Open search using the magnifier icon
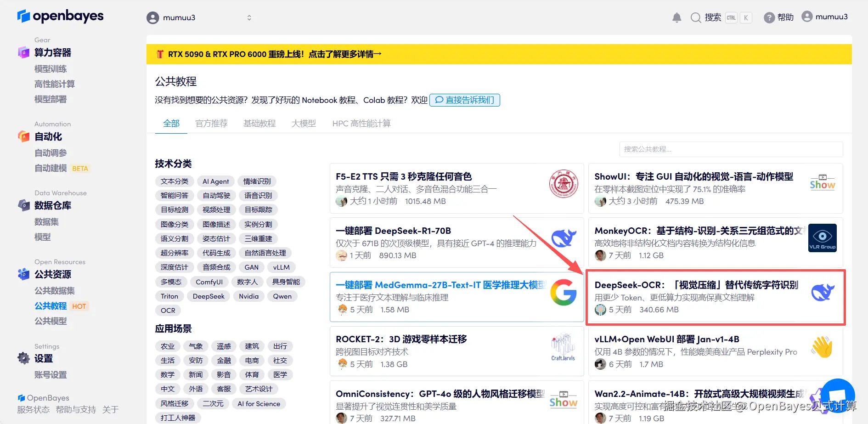 (696, 17)
